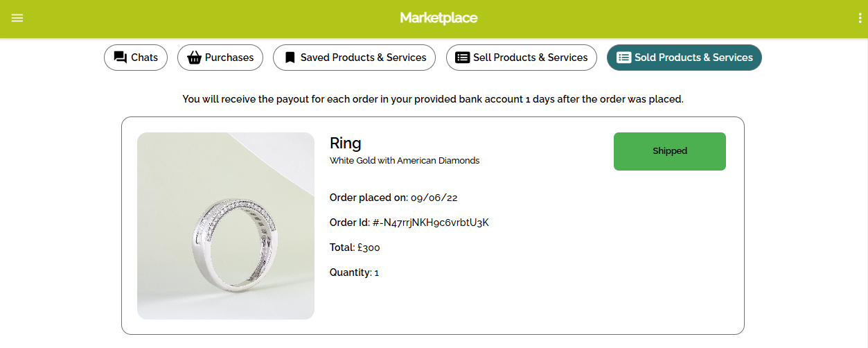Open the hamburger navigation menu
This screenshot has height=348, width=868.
click(x=17, y=18)
